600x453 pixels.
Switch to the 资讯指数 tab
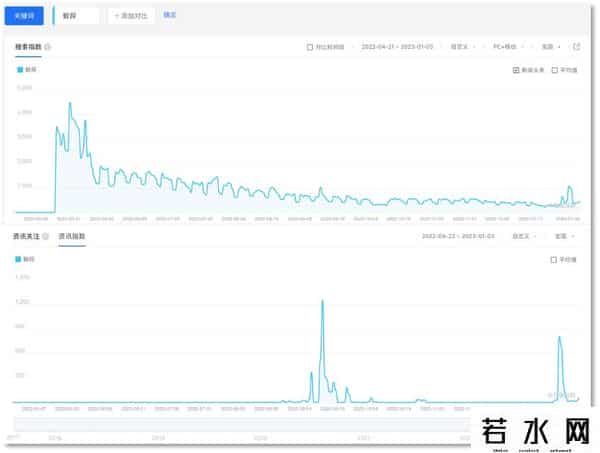point(72,237)
